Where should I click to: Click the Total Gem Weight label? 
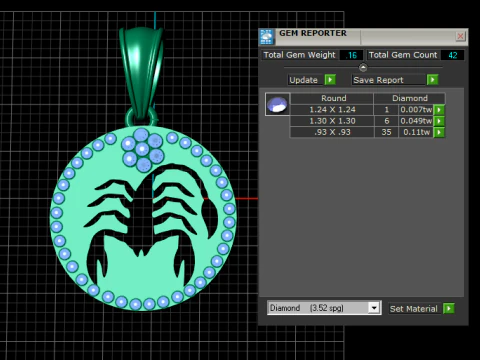299,55
